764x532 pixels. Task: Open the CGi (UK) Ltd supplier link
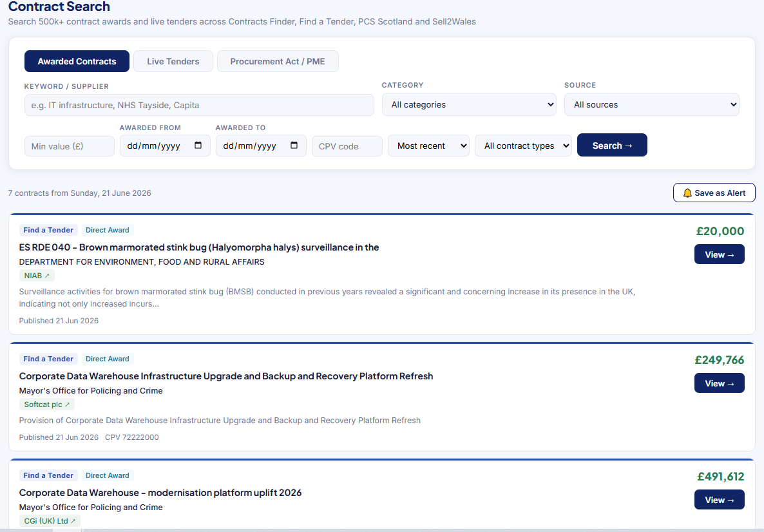[x=50, y=521]
